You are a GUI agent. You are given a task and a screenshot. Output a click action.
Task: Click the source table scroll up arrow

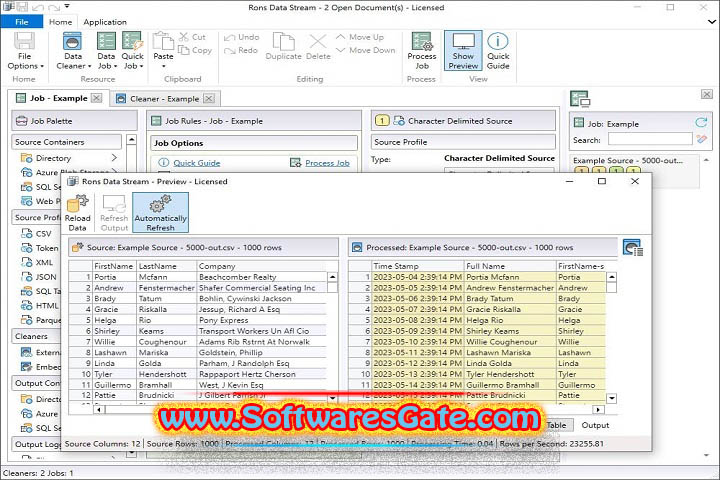tap(332, 277)
